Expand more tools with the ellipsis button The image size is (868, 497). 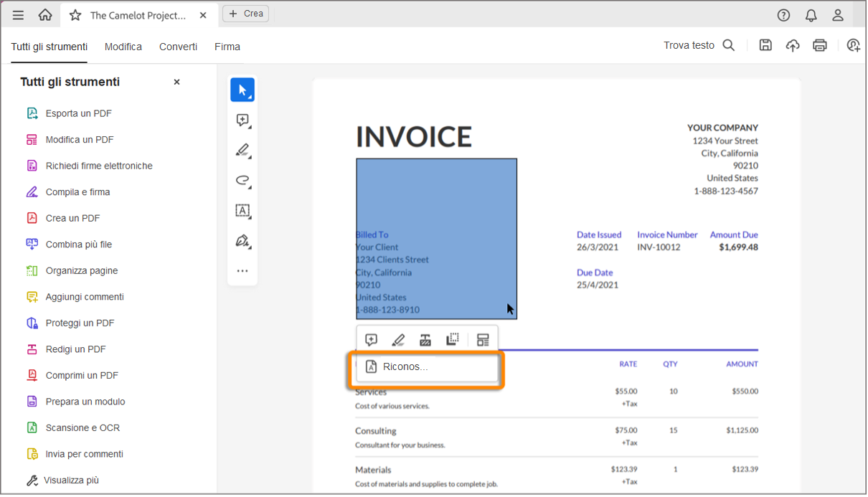click(242, 270)
